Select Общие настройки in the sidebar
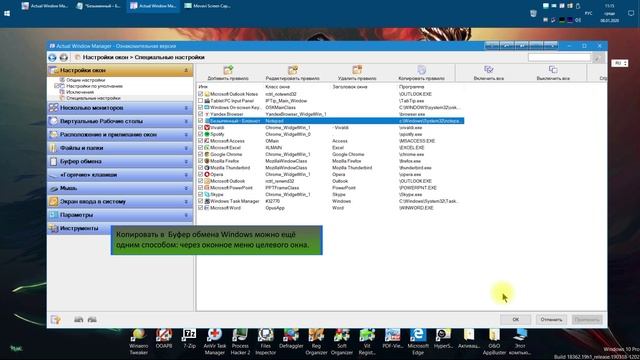This screenshot has height=360, width=640. (x=86, y=80)
